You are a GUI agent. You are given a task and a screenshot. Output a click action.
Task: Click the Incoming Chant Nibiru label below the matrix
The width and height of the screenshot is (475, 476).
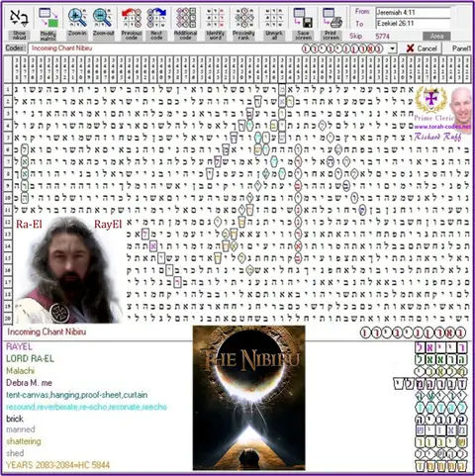(x=47, y=332)
